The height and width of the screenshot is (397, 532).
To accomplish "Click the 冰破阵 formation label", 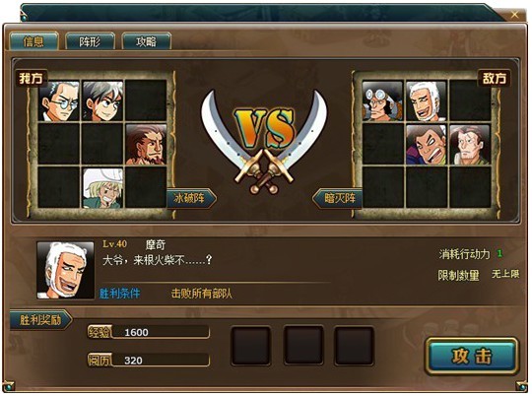I will 191,198.
